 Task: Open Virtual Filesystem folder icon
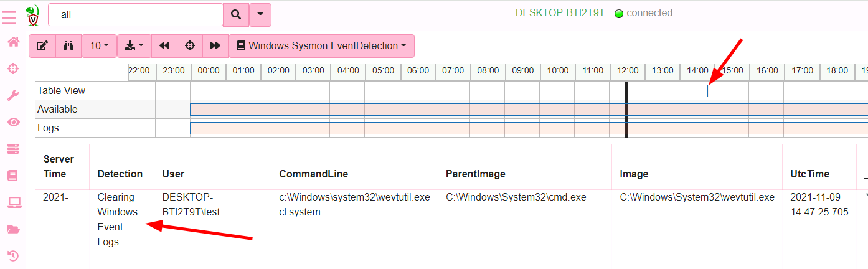click(x=12, y=229)
